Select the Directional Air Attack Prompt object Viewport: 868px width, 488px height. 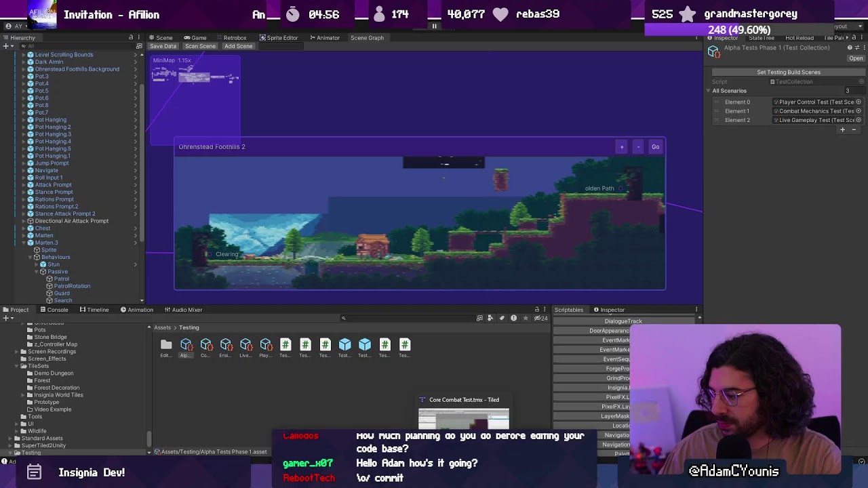pos(71,221)
